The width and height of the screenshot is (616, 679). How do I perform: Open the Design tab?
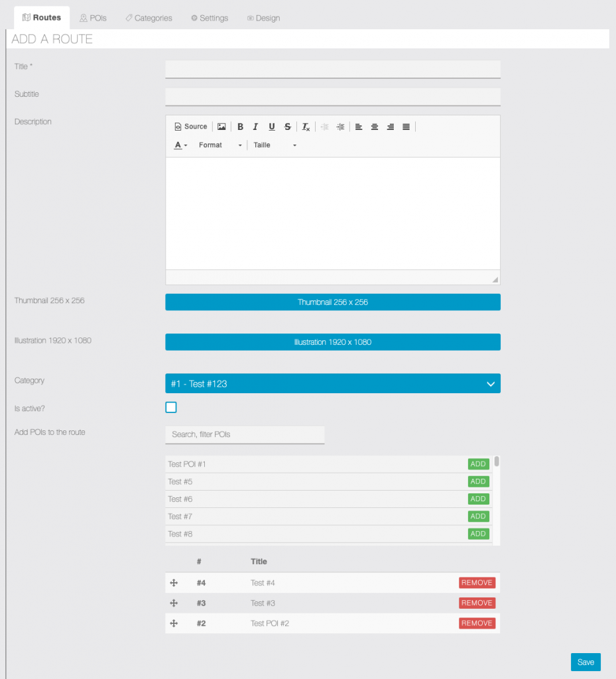[263, 18]
